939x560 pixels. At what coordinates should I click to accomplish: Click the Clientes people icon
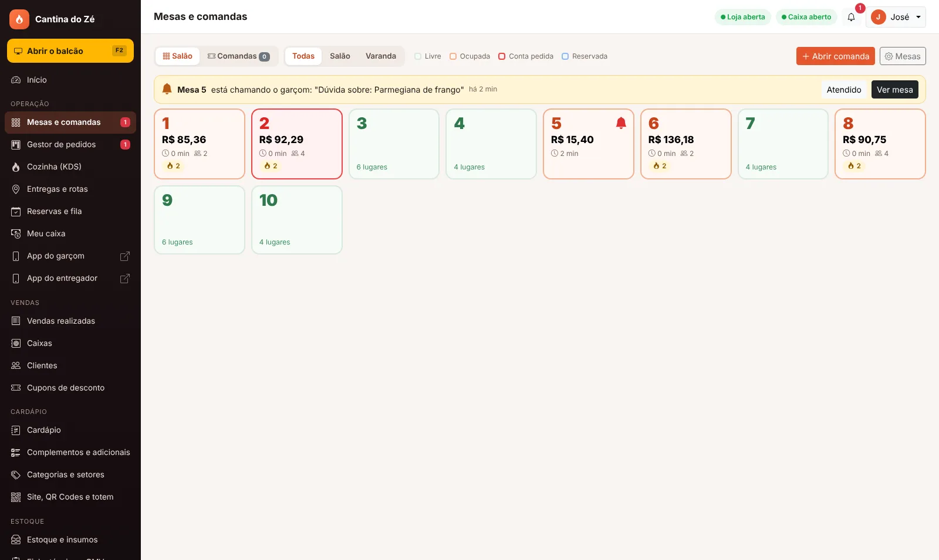[16, 366]
